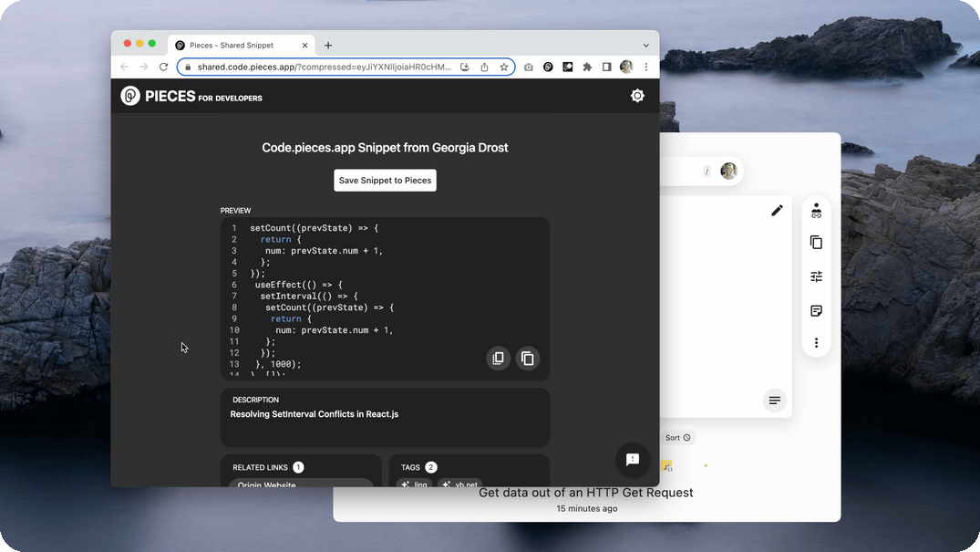Click the '15 minutes ago' timestamp
The width and height of the screenshot is (980, 552).
(x=587, y=508)
